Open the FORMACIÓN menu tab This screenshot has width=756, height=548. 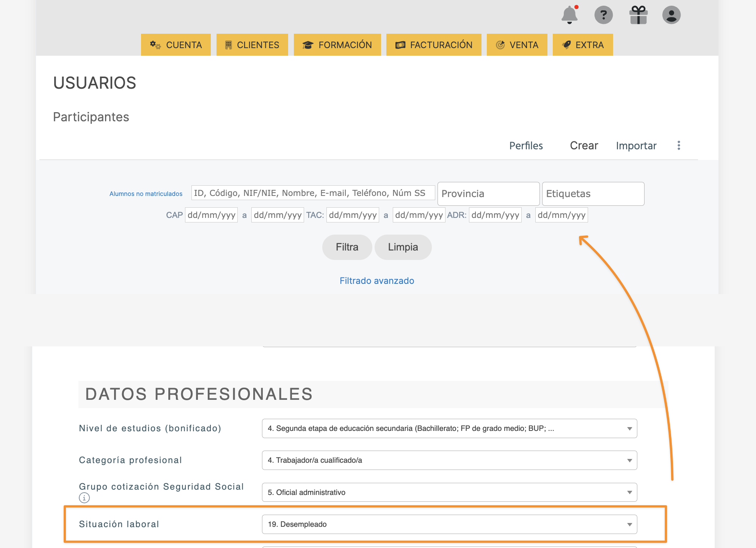[337, 45]
